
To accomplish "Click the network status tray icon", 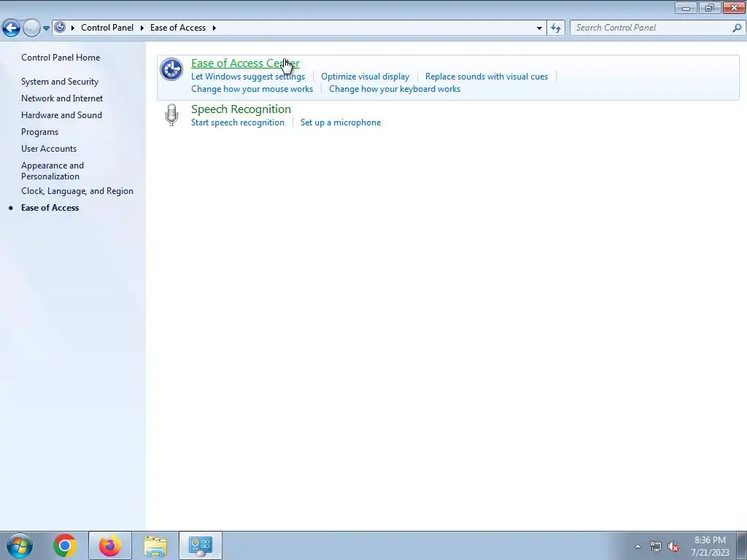I will click(656, 546).
